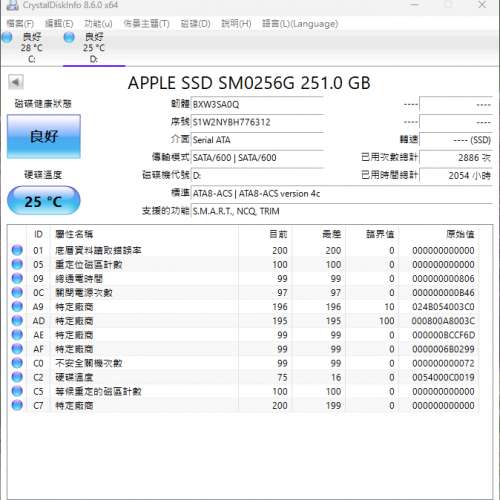
Task: Click the 25 °C temperature button
Action: tap(44, 201)
